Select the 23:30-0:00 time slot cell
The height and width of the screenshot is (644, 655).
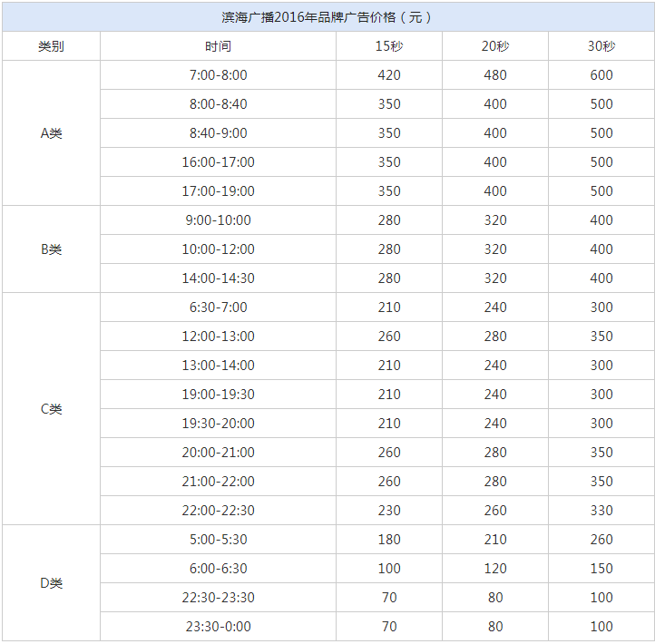pos(218,627)
